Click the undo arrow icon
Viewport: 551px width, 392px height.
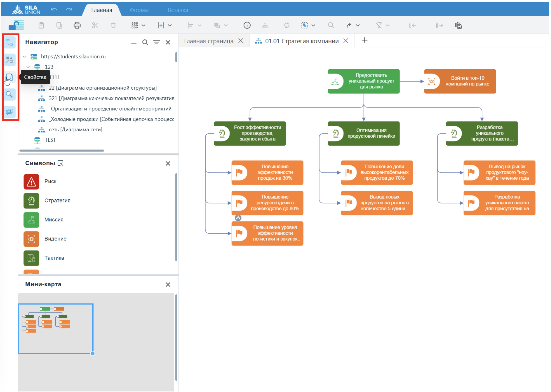[x=54, y=10]
